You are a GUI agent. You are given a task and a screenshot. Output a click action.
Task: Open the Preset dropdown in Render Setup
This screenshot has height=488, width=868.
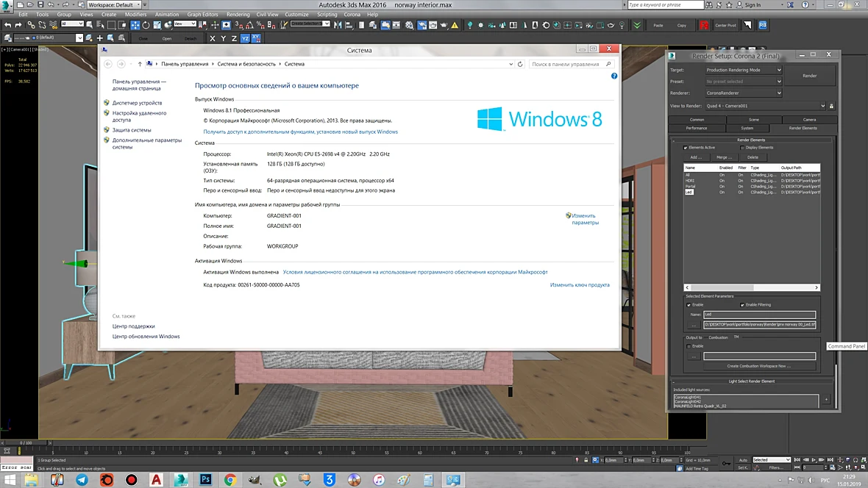point(744,82)
